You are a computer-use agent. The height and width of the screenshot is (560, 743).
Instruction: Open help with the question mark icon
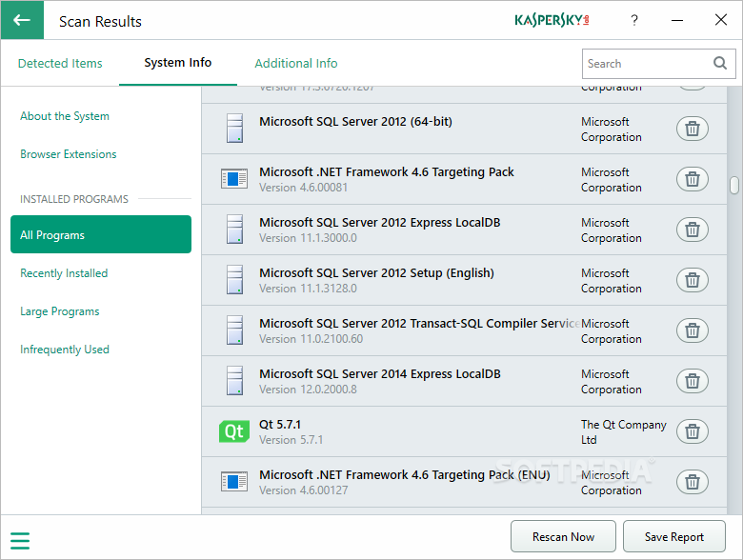634,20
